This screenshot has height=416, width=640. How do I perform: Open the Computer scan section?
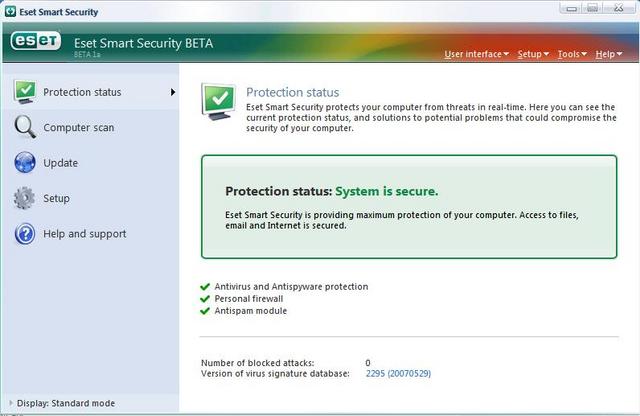coord(91,127)
